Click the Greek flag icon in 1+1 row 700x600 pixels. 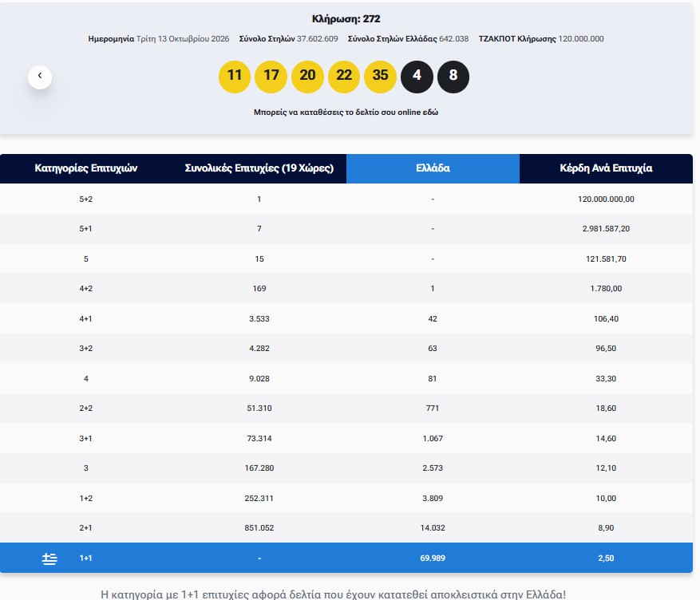coord(49,558)
